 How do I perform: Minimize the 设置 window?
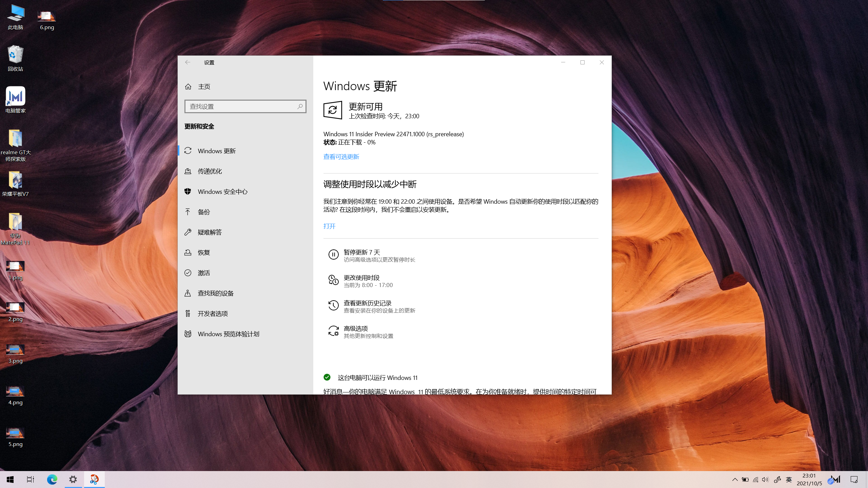563,62
